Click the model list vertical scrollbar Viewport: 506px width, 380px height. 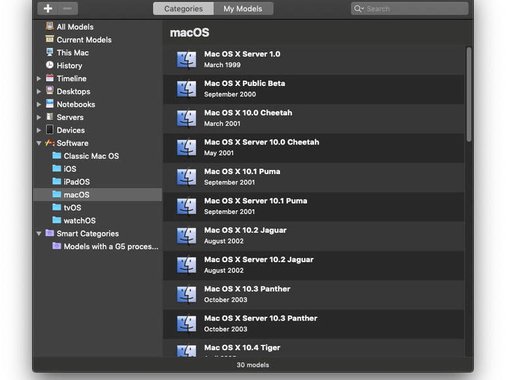click(469, 94)
